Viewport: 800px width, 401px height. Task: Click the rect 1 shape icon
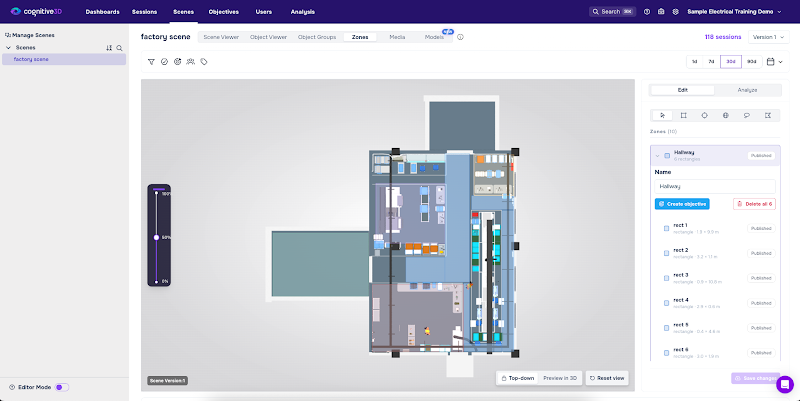pyautogui.click(x=666, y=229)
